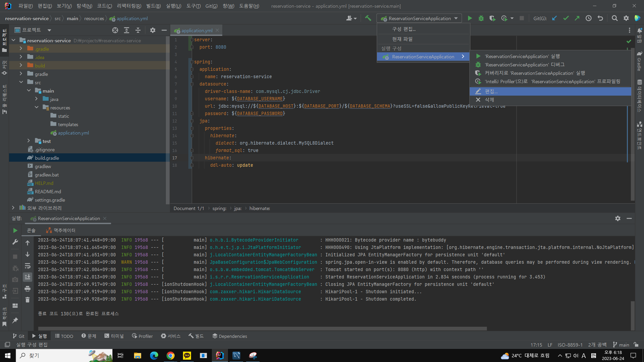Click expand all icon in project panel

(127, 30)
